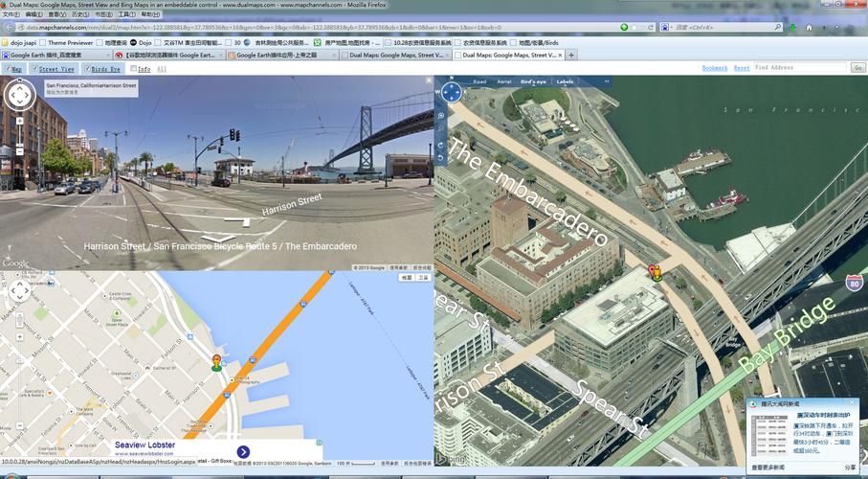Open a new browser tab
The height and width of the screenshot is (479, 868).
coord(571,56)
